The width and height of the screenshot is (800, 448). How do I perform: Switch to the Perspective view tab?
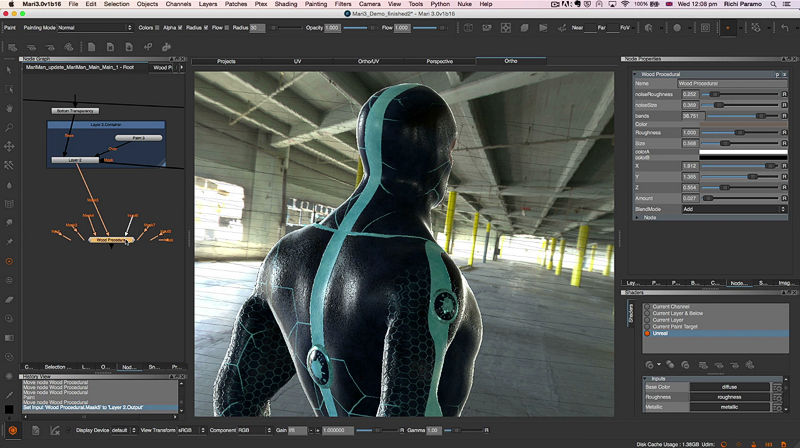[x=441, y=62]
